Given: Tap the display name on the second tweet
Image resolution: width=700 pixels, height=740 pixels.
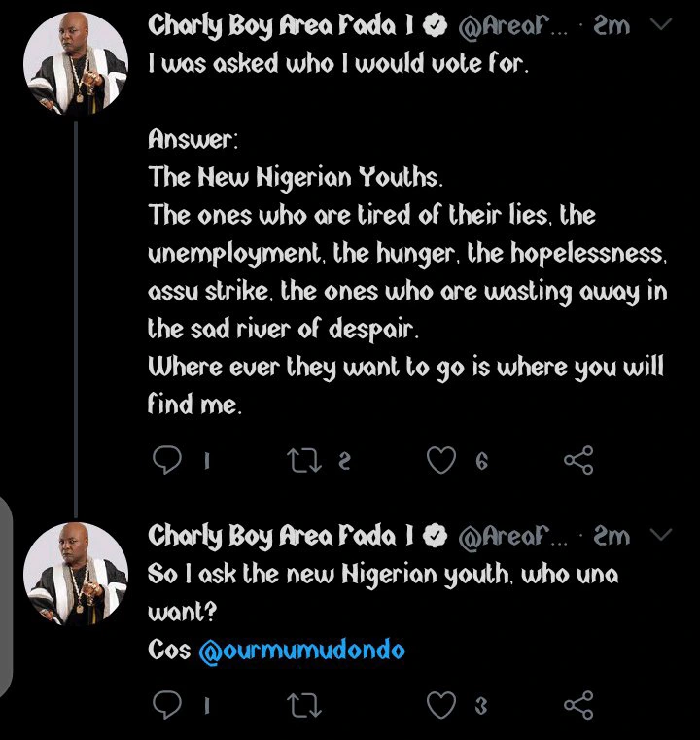Looking at the screenshot, I should (x=282, y=535).
